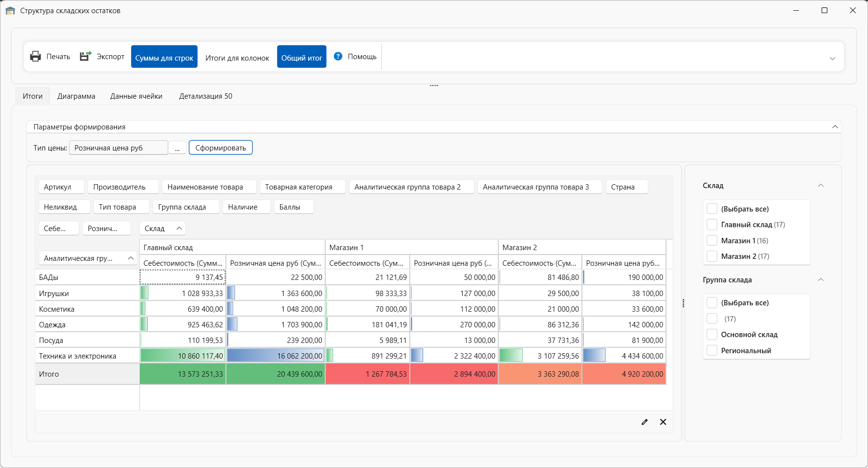Image resolution: width=868 pixels, height=468 pixels.
Task: Expand the toolbar overflow chevron
Action: coord(832,58)
